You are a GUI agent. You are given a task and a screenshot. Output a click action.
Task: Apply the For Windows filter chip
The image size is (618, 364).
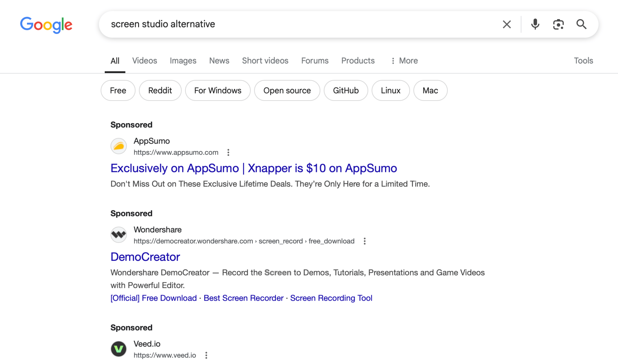click(x=218, y=90)
